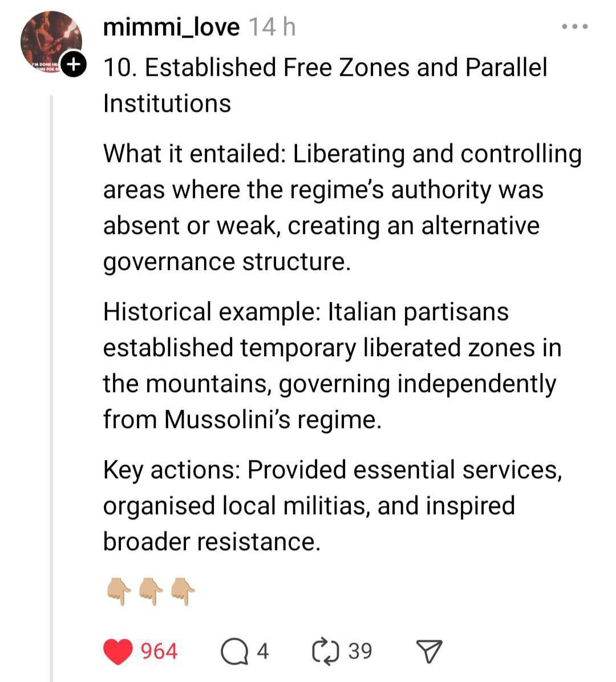Unlike the post with the red heart
The width and height of the screenshot is (616, 682).
click(118, 651)
